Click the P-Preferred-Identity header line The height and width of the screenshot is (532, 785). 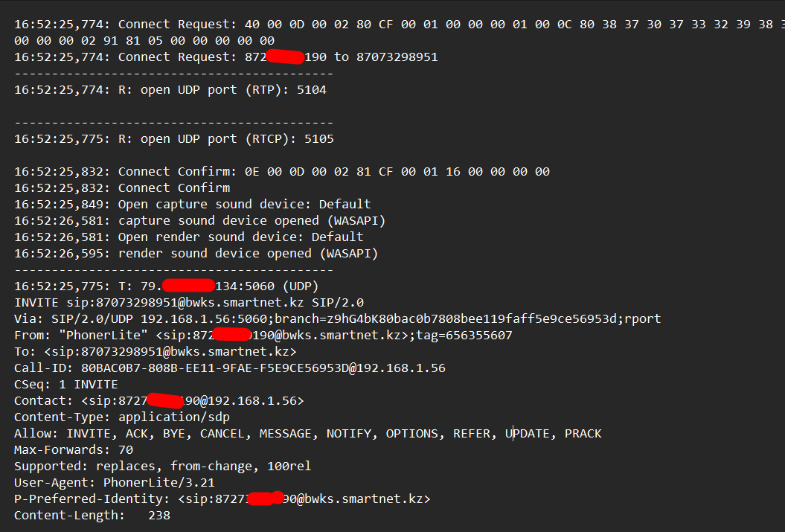222,499
